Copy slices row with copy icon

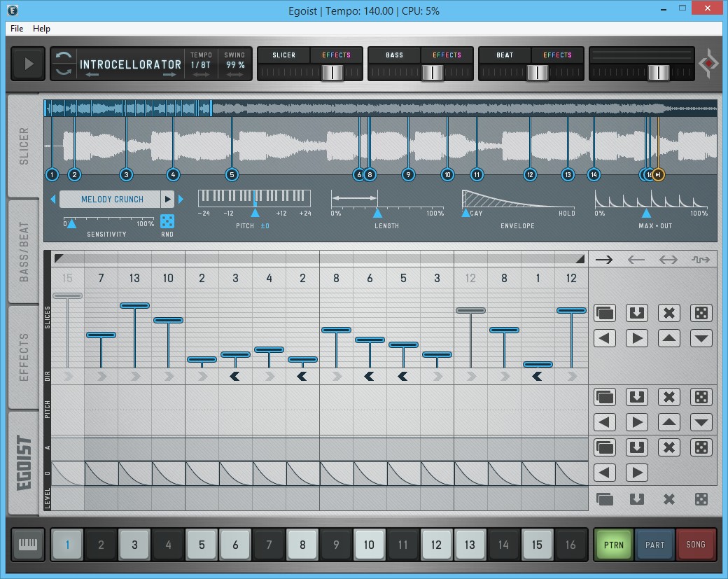click(x=605, y=313)
